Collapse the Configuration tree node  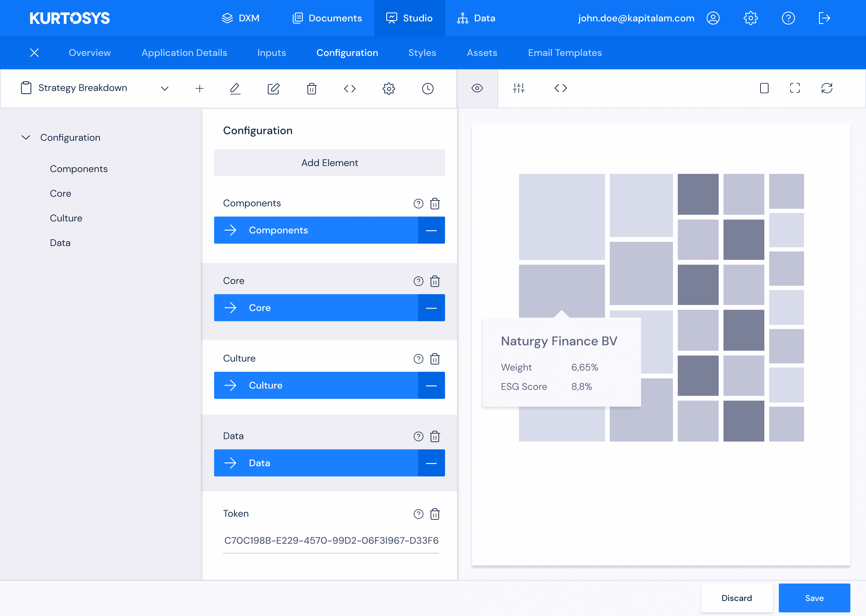[x=26, y=137]
